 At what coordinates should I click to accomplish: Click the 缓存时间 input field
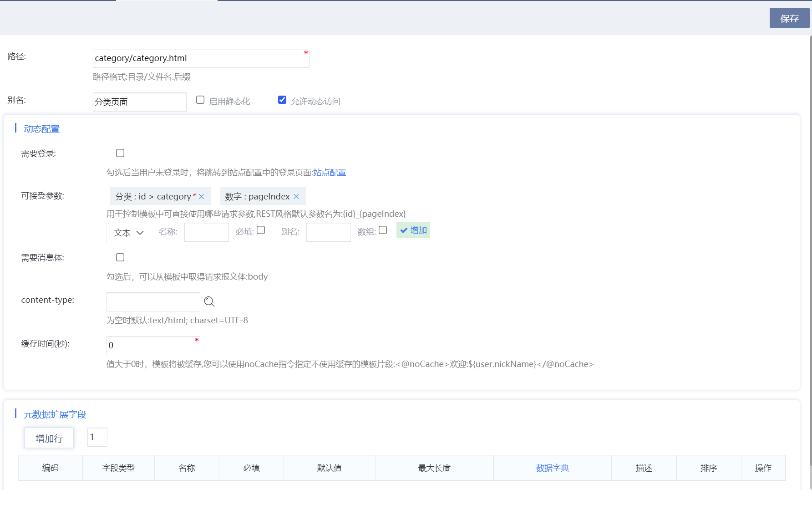[x=152, y=346]
